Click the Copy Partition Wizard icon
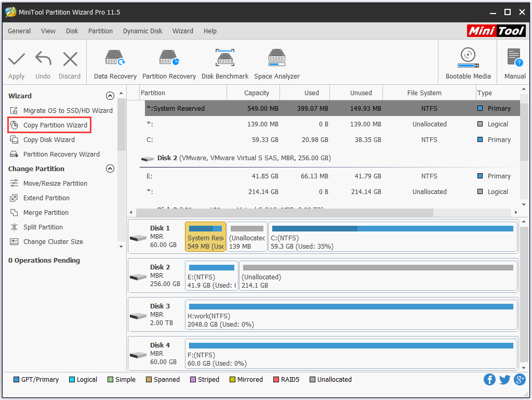 pos(14,125)
